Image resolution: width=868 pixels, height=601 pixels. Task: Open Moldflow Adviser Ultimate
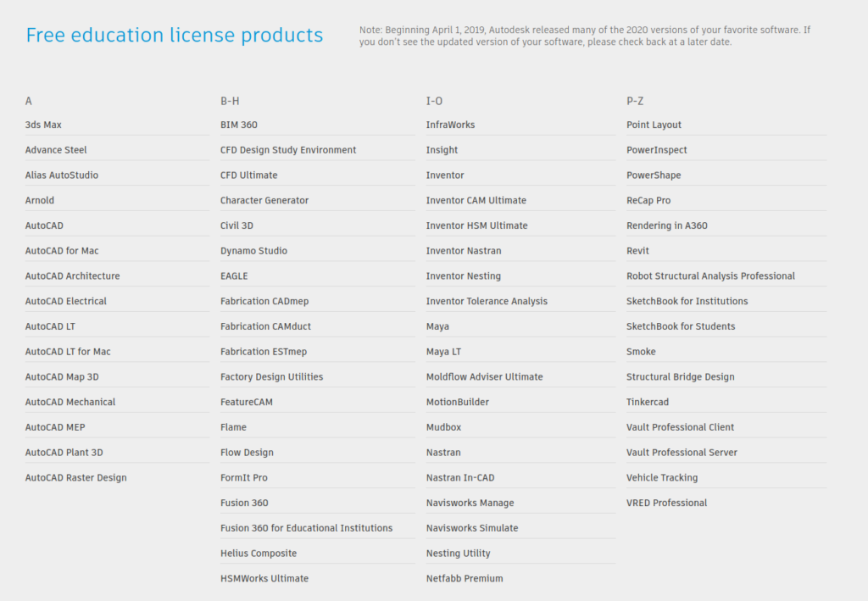click(x=485, y=377)
